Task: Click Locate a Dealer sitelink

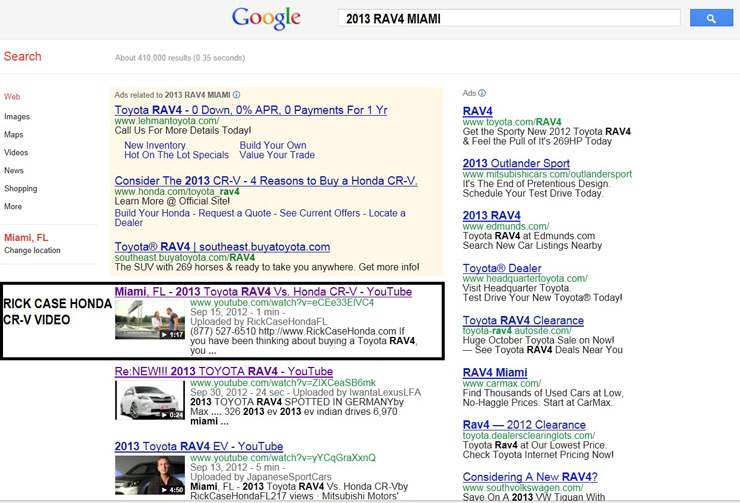Action: [x=387, y=213]
